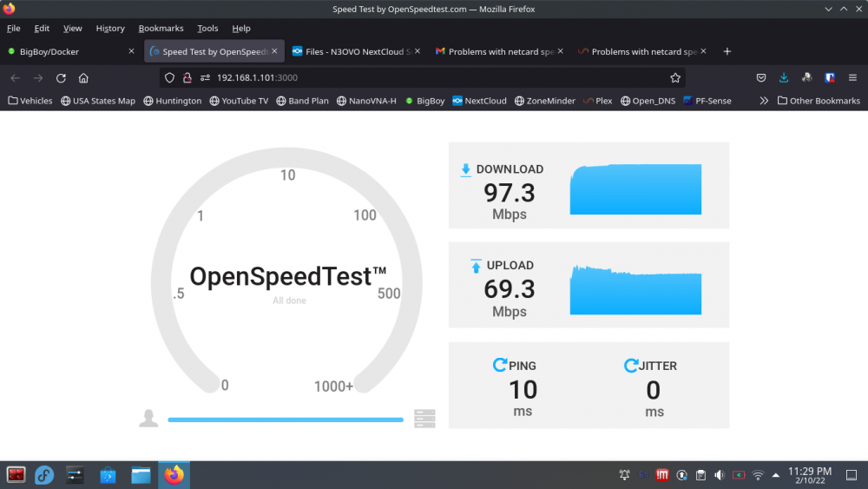Open the View menu
The image size is (868, 489).
[x=73, y=29]
